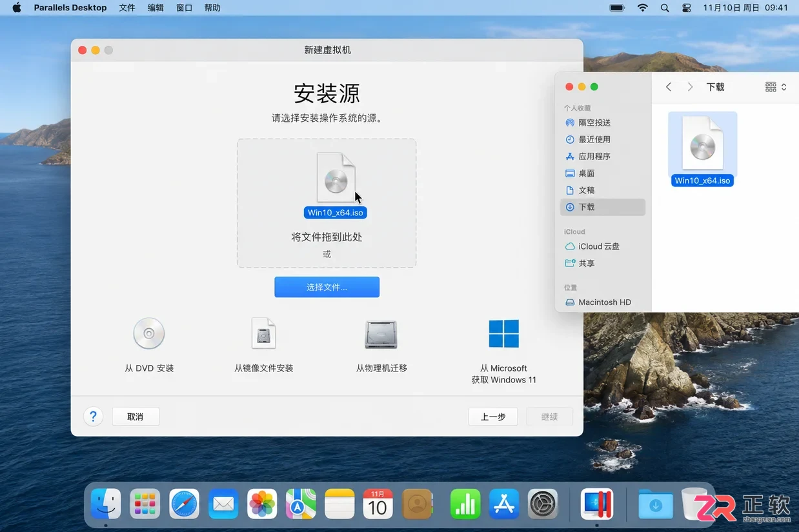The height and width of the screenshot is (532, 799).
Task: Open Finder from the Dock
Action: 106,504
